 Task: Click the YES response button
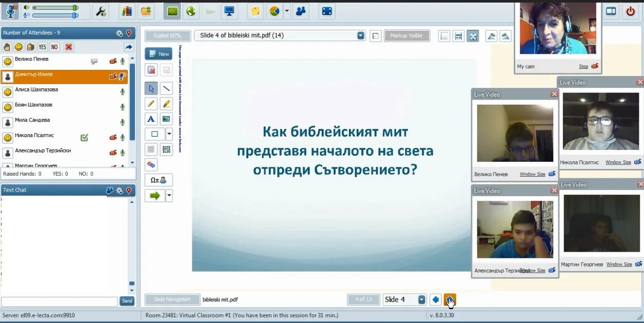(x=42, y=47)
